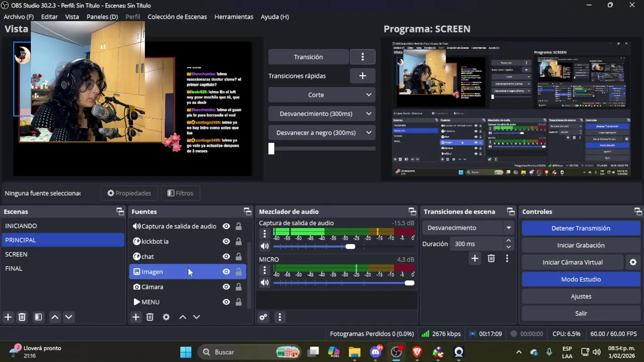Mute the MICRO speaker icon

tap(265, 283)
